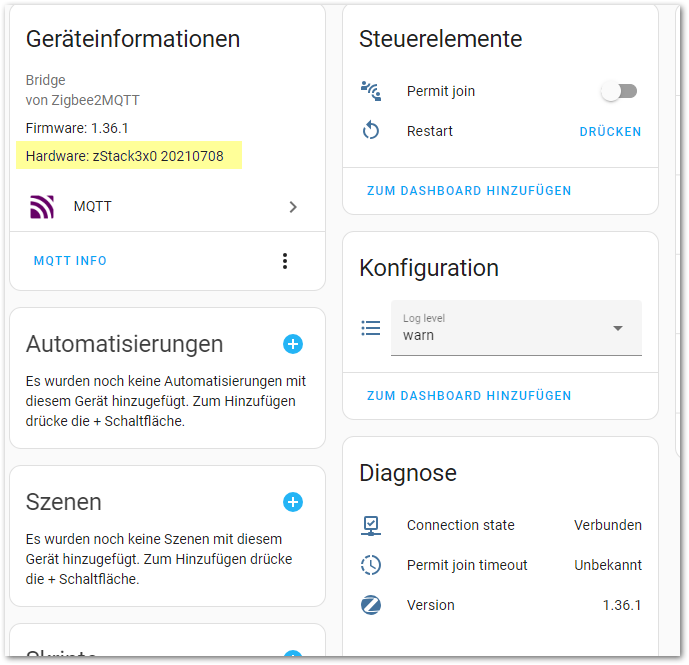Add a new scene with plus icon
Image resolution: width=689 pixels, height=665 pixels.
coord(293,502)
